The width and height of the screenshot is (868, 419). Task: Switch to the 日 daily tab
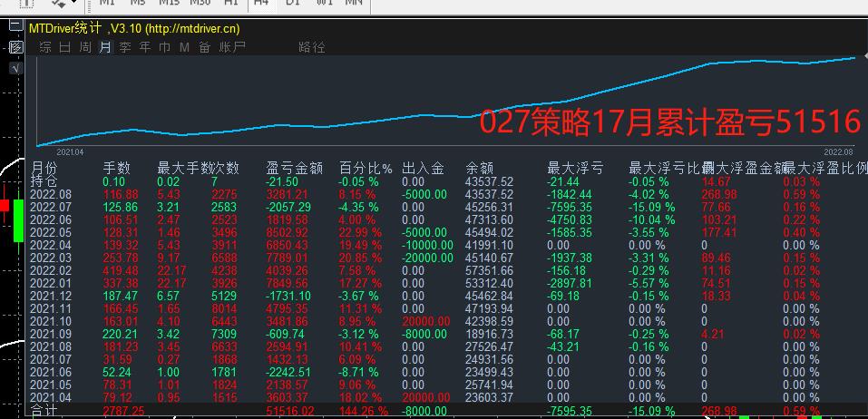pos(64,47)
